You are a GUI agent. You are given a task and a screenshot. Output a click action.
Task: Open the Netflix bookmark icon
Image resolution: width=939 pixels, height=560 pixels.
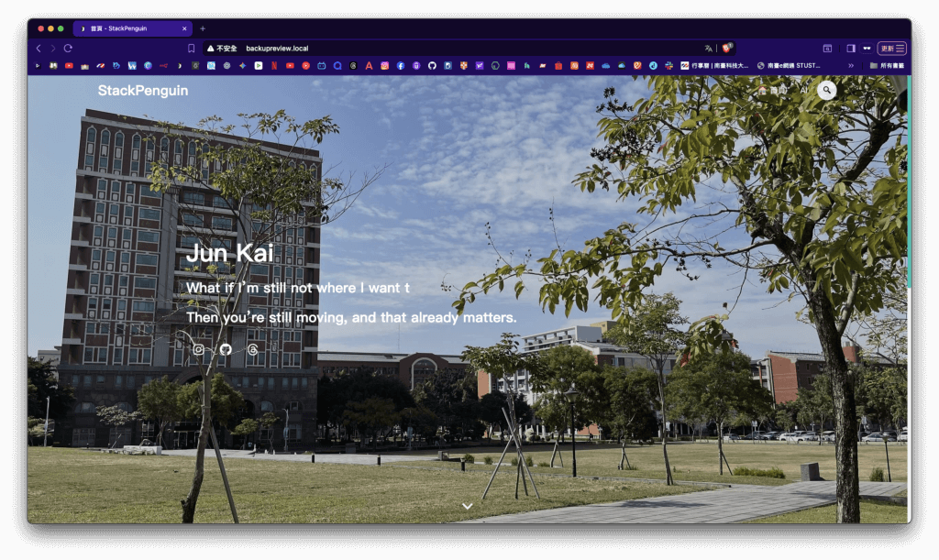[274, 65]
